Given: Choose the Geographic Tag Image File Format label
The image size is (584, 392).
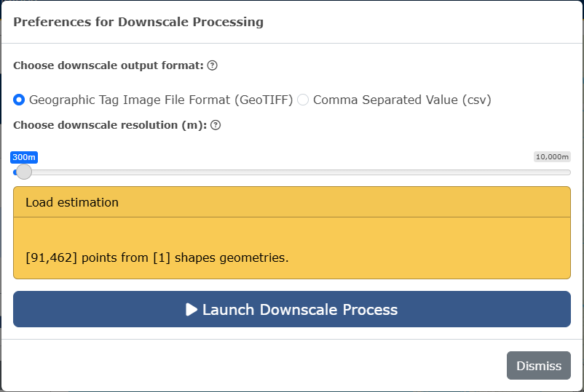Looking at the screenshot, I should pyautogui.click(x=161, y=100).
